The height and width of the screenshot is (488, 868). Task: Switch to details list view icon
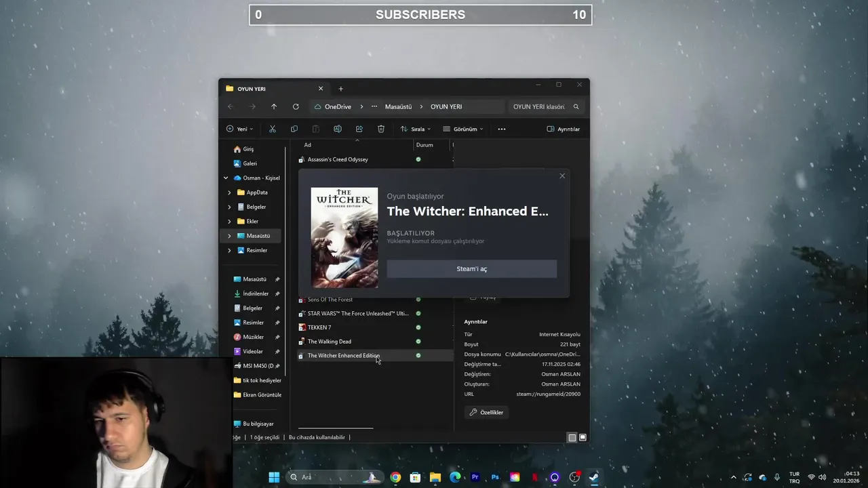click(x=572, y=437)
